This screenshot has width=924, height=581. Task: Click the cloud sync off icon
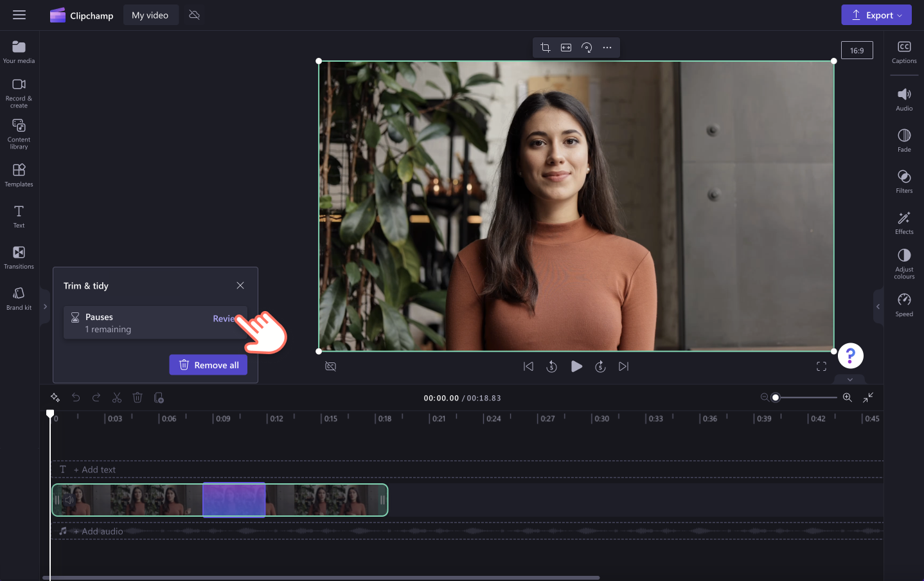pyautogui.click(x=194, y=15)
